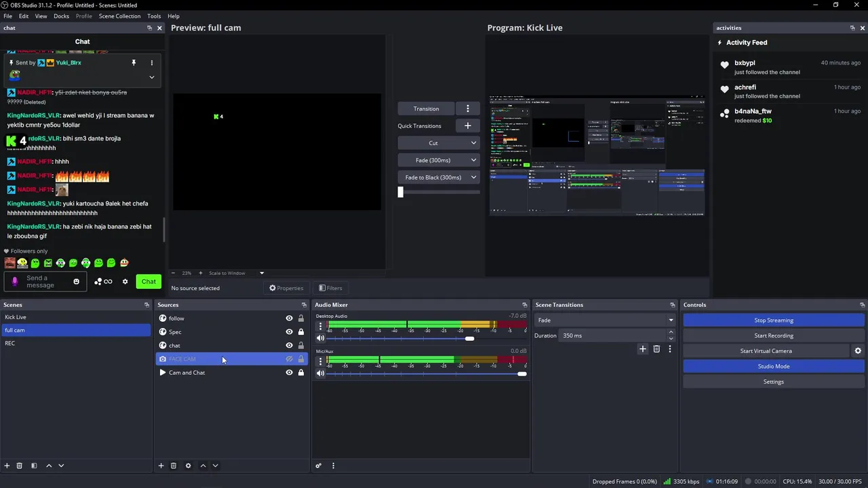Hide the chat source with its eye icon
The width and height of the screenshot is (868, 488).
pos(289,346)
